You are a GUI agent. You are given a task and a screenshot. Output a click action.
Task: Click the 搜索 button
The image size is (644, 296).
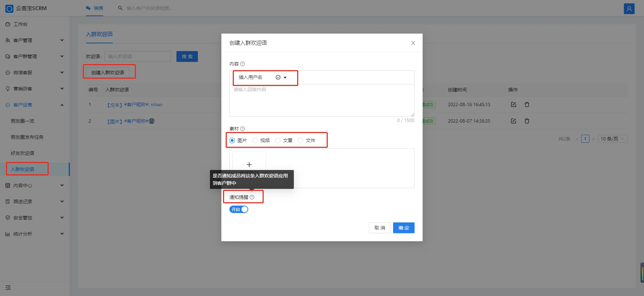click(x=187, y=56)
